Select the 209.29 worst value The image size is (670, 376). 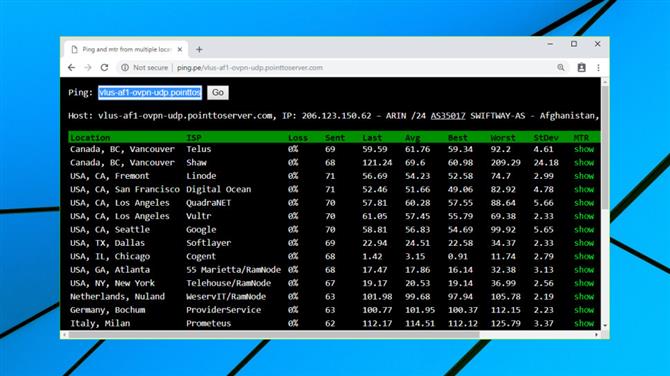click(x=505, y=162)
